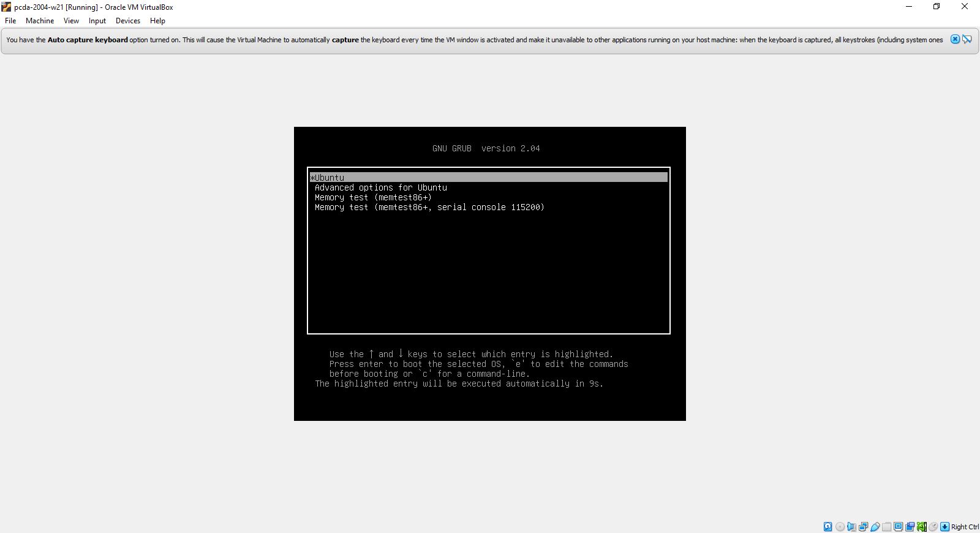
Task: Click the green CPU virtualization status icon
Action: click(x=922, y=527)
